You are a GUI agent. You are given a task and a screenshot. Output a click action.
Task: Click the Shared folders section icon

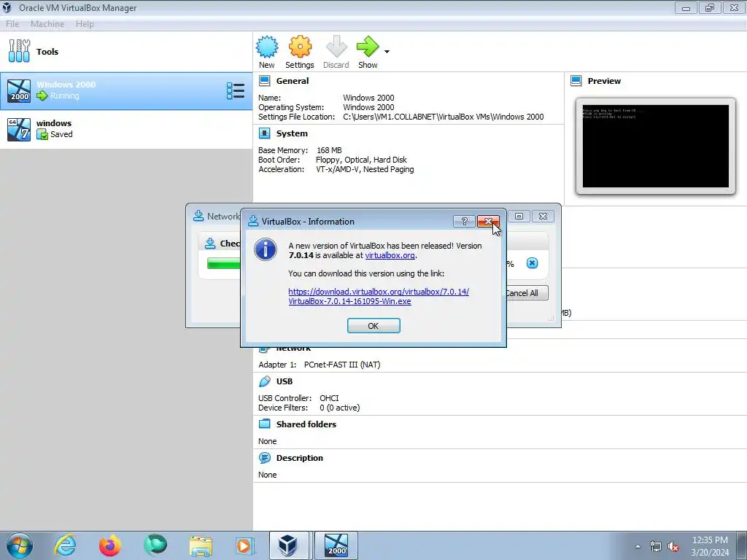264,424
